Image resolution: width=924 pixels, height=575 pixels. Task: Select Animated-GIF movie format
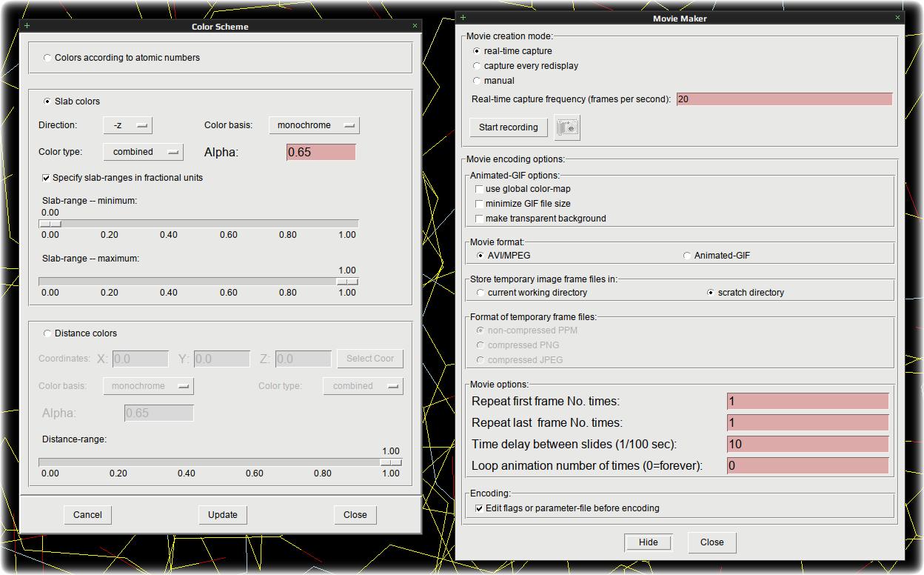click(717, 256)
